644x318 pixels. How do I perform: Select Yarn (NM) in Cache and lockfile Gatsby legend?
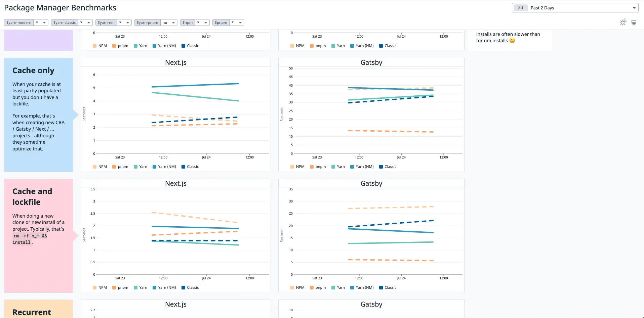[x=362, y=287]
